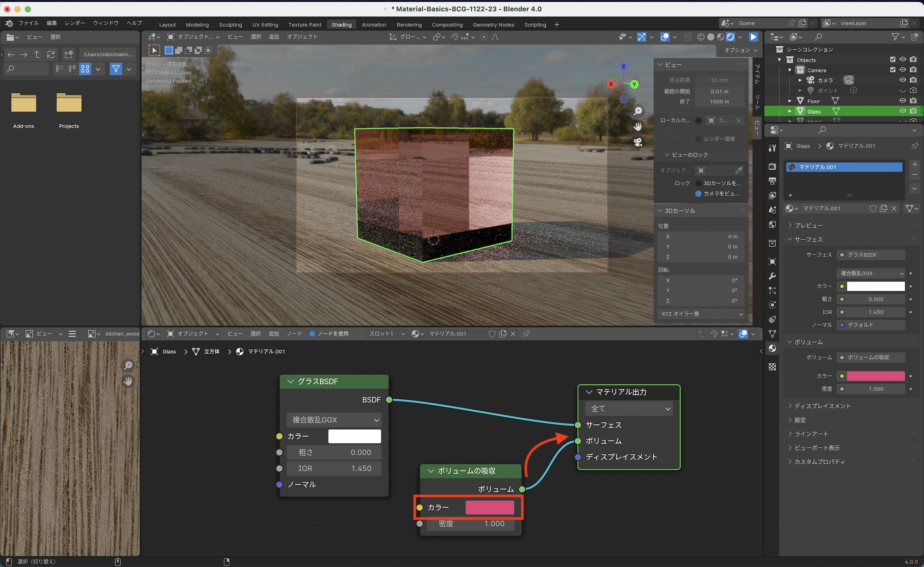The width and height of the screenshot is (924, 567).
Task: Open the Material properties tab icon
Action: (772, 348)
